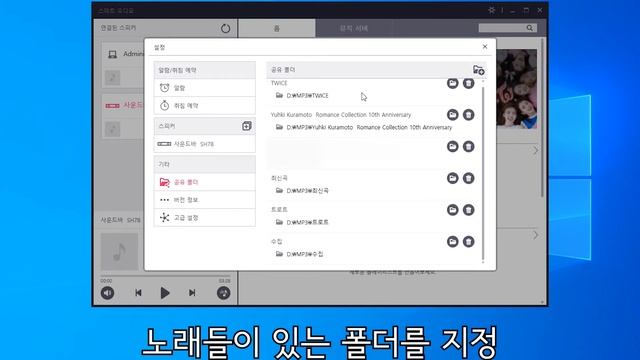Open folder browser for the 트로트 entry

[452, 210]
